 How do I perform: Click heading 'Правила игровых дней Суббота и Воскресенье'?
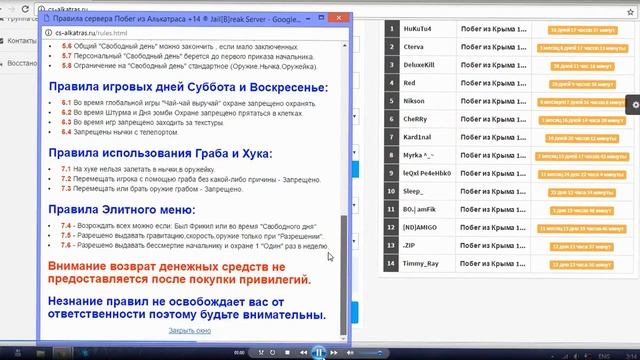(188, 87)
